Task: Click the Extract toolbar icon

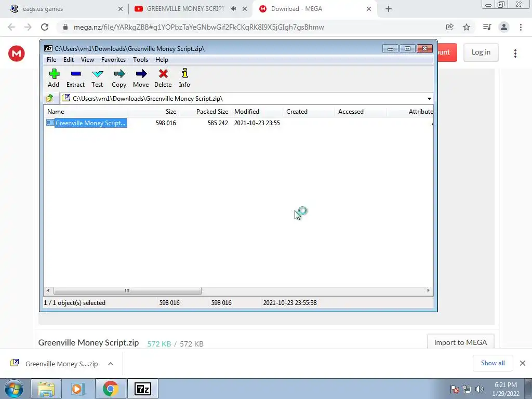Action: [75, 78]
